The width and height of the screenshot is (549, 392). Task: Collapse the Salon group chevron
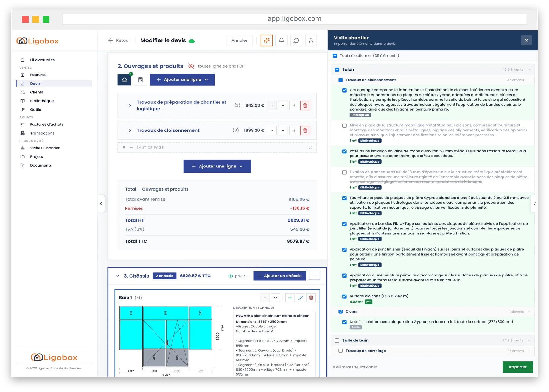click(529, 70)
